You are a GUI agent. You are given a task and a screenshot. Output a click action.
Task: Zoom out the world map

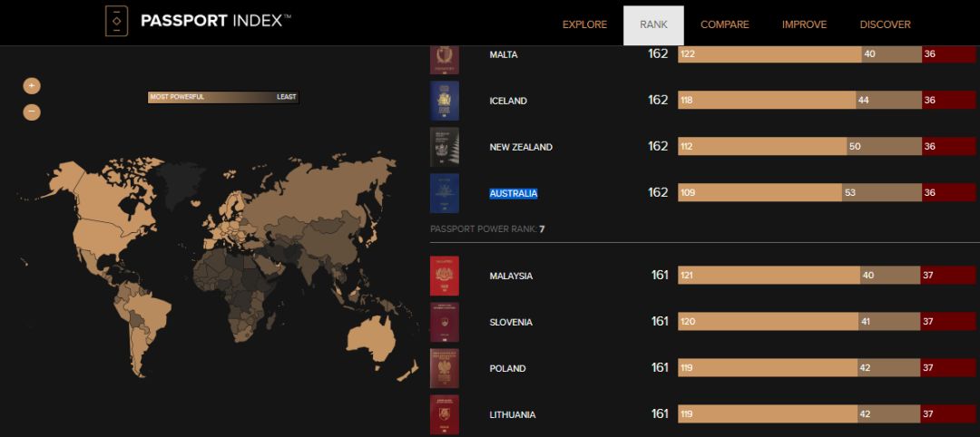[32, 112]
